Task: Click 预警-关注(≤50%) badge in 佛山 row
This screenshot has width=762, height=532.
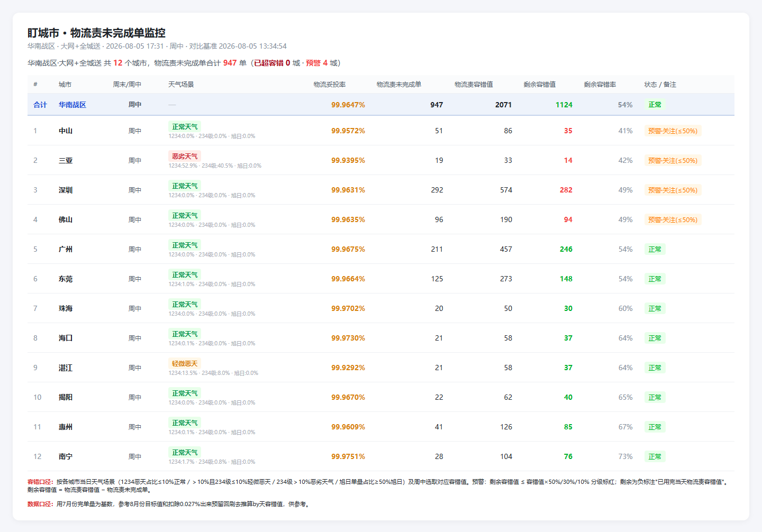Action: (673, 219)
